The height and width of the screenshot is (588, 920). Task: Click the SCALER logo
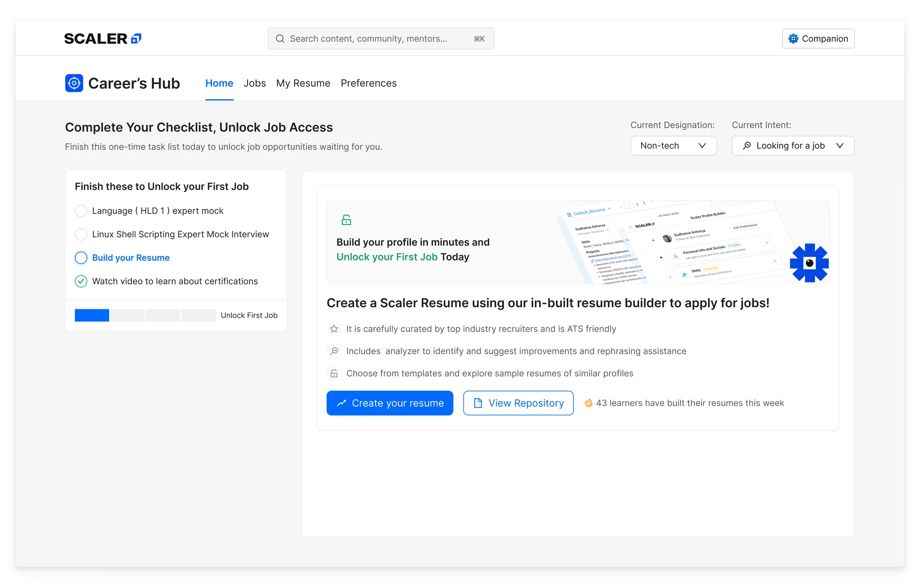103,38
